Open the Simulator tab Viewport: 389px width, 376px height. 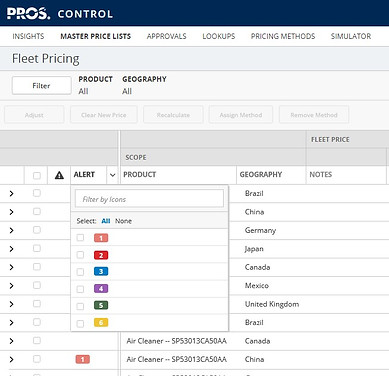click(x=351, y=36)
